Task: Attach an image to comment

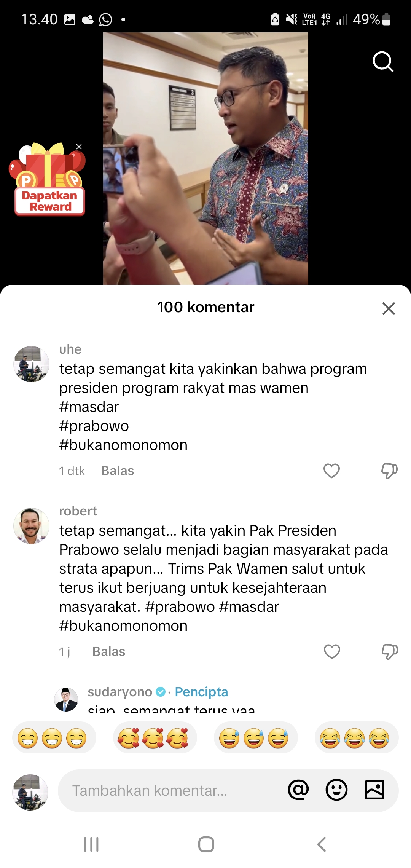Action: [374, 790]
